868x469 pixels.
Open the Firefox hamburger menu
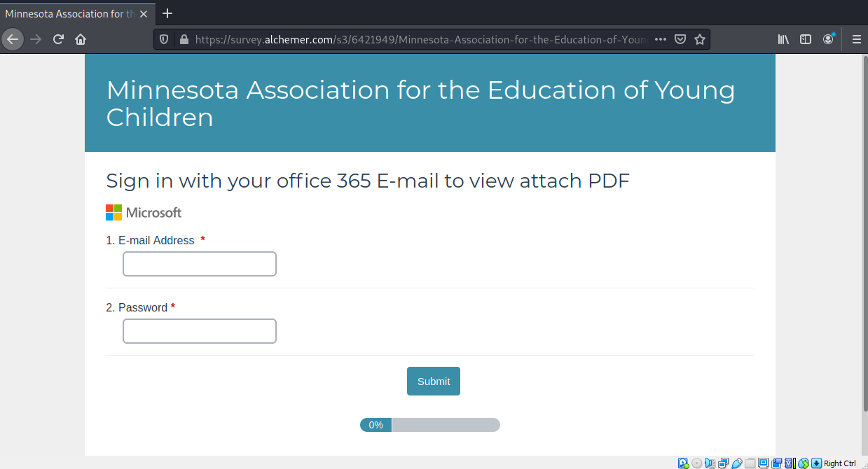tap(856, 39)
